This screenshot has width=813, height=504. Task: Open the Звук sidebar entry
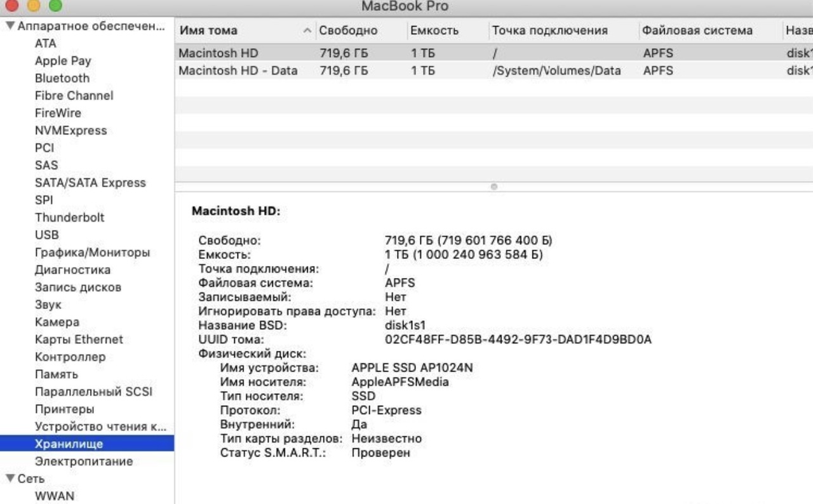point(48,305)
